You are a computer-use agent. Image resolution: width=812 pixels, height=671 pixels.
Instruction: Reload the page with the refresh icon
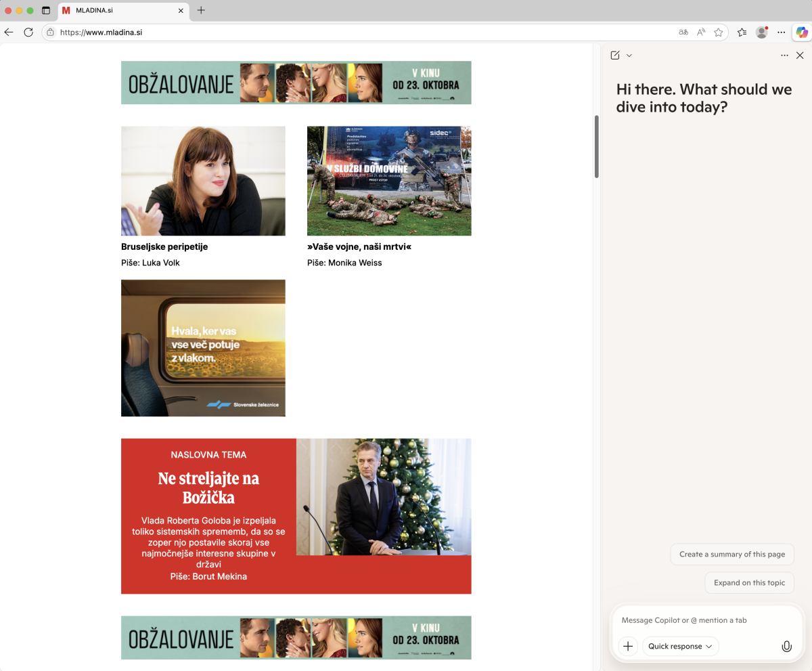(x=28, y=32)
